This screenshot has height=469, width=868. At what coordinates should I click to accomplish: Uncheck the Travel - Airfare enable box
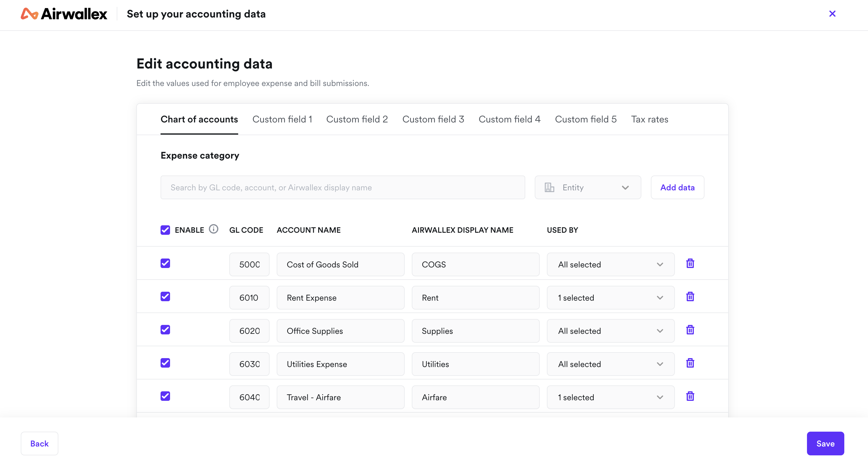165,396
